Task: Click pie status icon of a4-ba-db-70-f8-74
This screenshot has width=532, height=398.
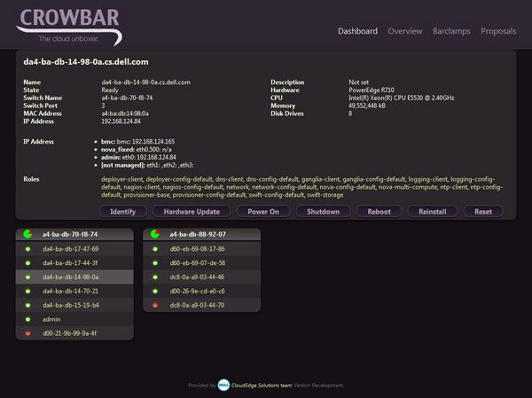Action: (x=27, y=234)
